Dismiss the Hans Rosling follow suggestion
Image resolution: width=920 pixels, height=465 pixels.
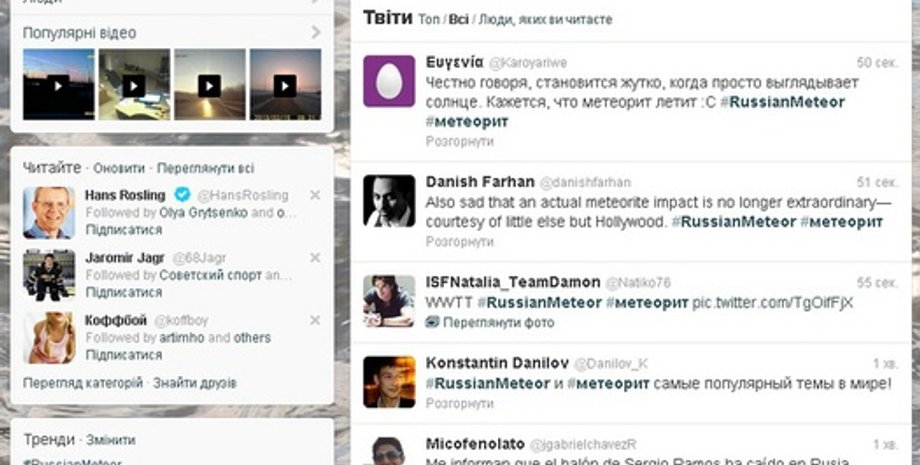315,195
